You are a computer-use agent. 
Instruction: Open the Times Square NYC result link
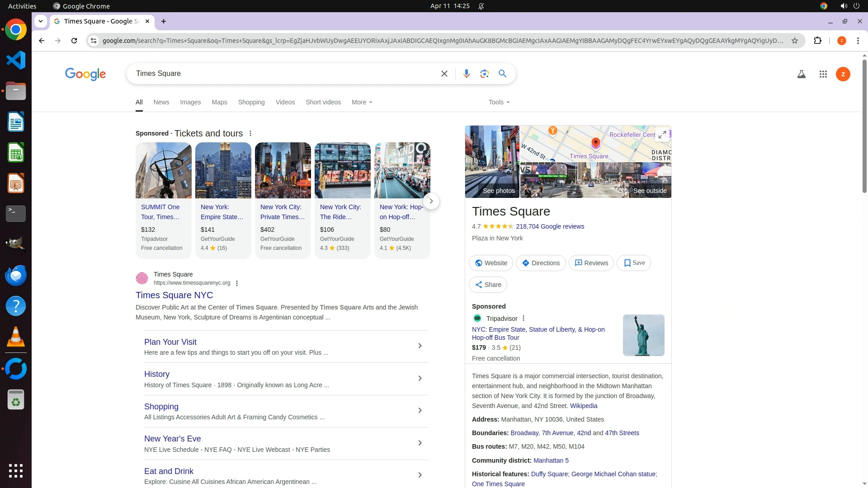(x=174, y=295)
